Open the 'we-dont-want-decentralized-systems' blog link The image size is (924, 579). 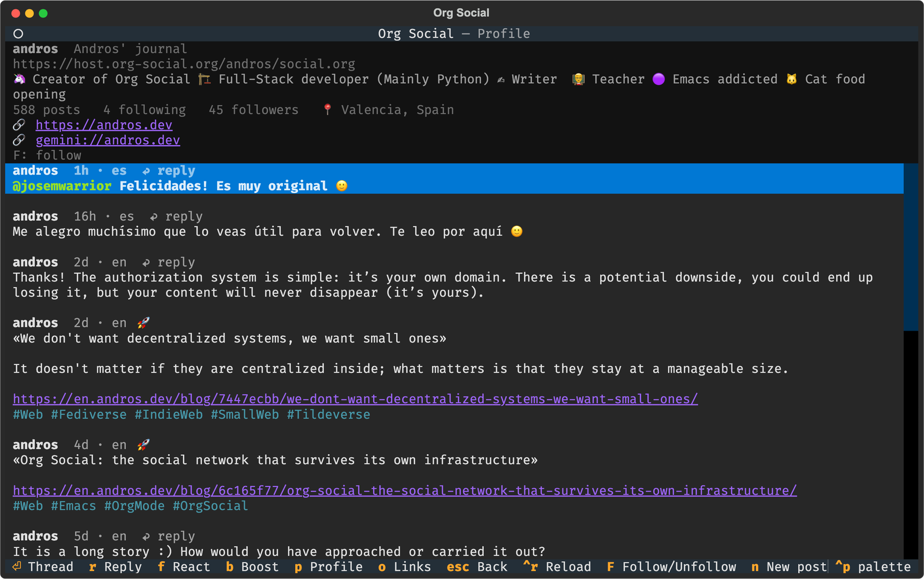(355, 399)
